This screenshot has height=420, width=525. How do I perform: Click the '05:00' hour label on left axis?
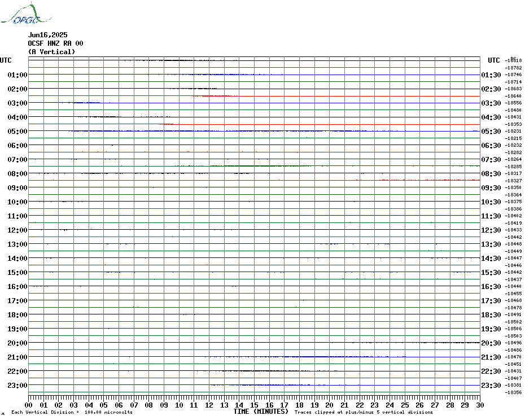coord(17,132)
